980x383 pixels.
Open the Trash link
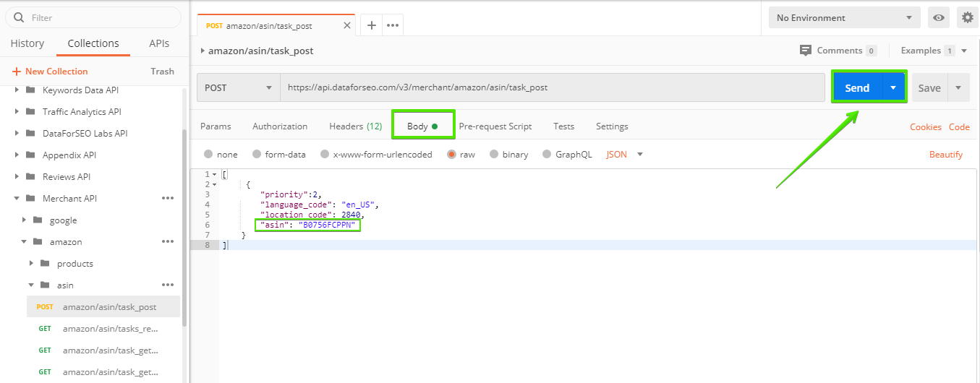pyautogui.click(x=163, y=72)
